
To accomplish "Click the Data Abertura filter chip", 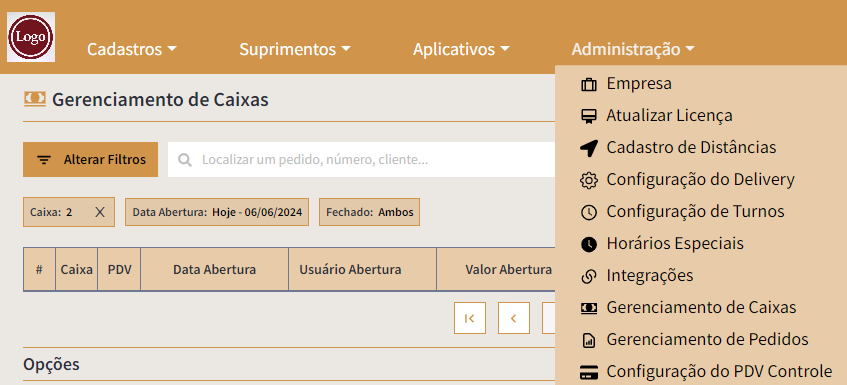I will (x=217, y=212).
